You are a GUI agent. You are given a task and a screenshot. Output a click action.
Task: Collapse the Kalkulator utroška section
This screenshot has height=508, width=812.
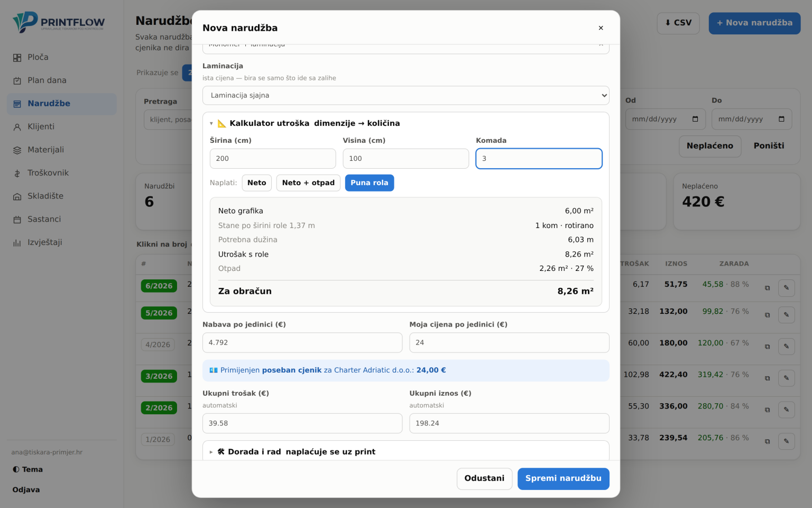[305, 123]
